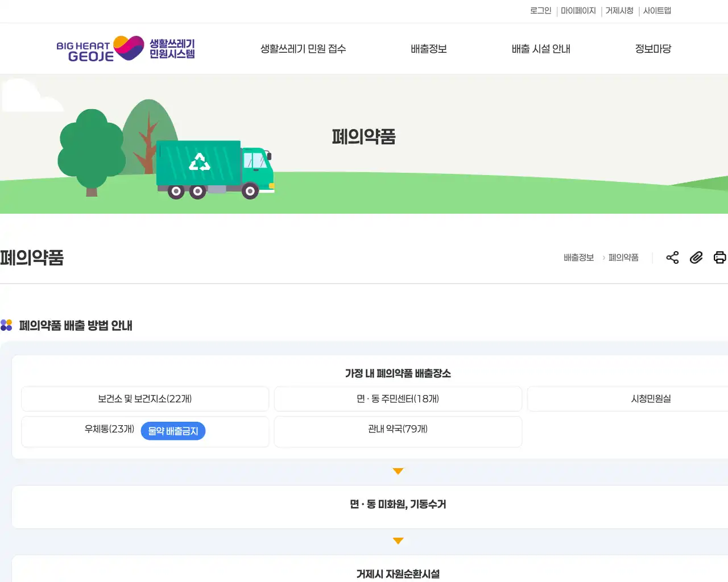
Task: Click the 물약 배출금지 badge
Action: click(x=173, y=431)
